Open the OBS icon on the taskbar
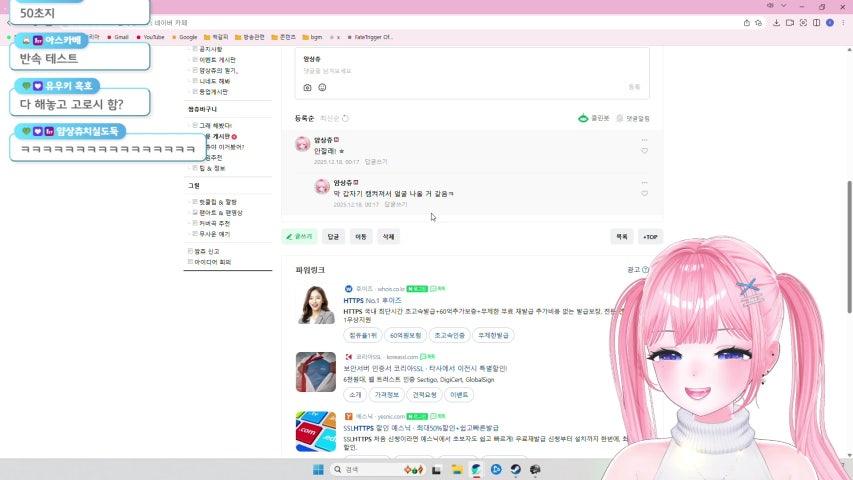 535,469
